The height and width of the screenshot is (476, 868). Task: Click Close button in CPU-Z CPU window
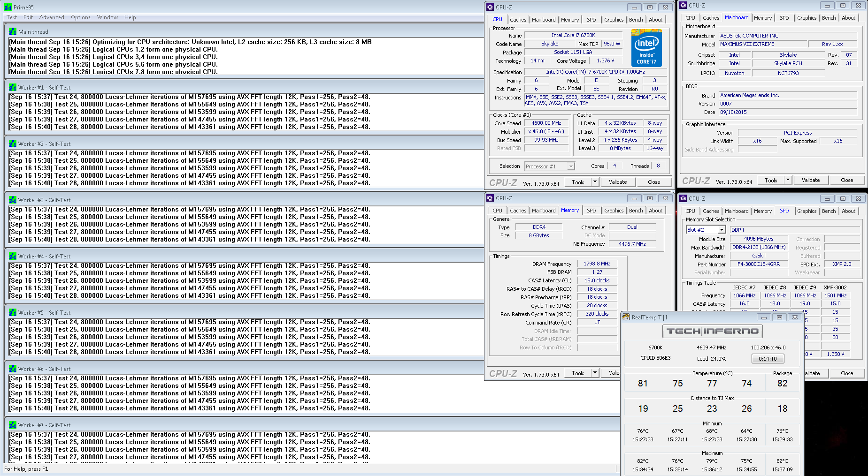click(x=654, y=182)
